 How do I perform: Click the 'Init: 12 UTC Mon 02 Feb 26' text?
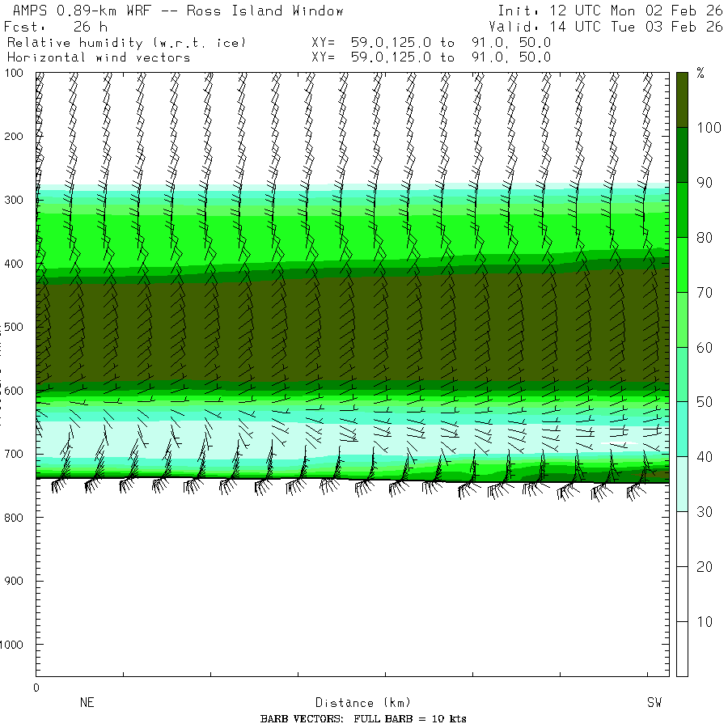tap(610, 11)
